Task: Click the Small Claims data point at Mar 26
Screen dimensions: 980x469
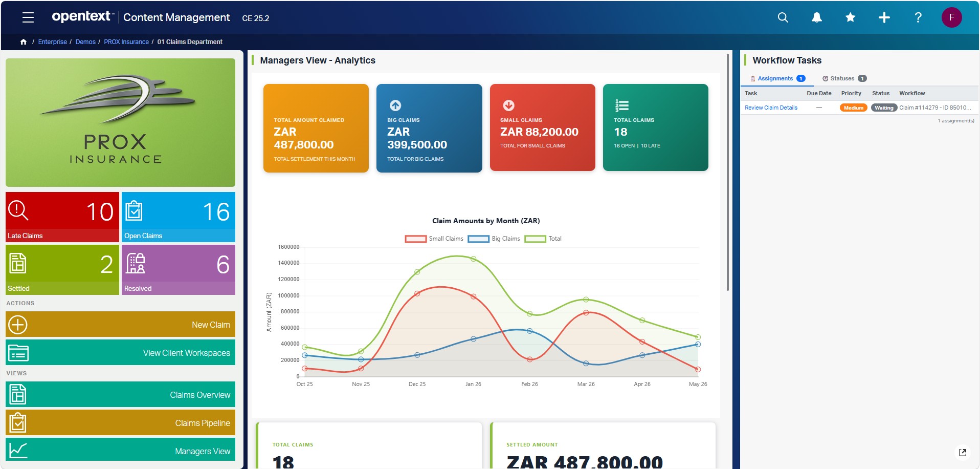Action: 586,312
